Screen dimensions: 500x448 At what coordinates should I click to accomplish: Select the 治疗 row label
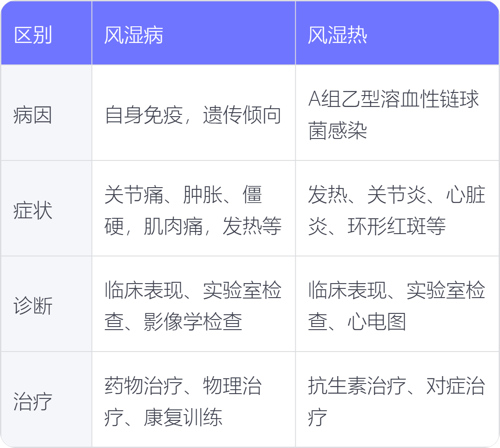click(x=33, y=401)
